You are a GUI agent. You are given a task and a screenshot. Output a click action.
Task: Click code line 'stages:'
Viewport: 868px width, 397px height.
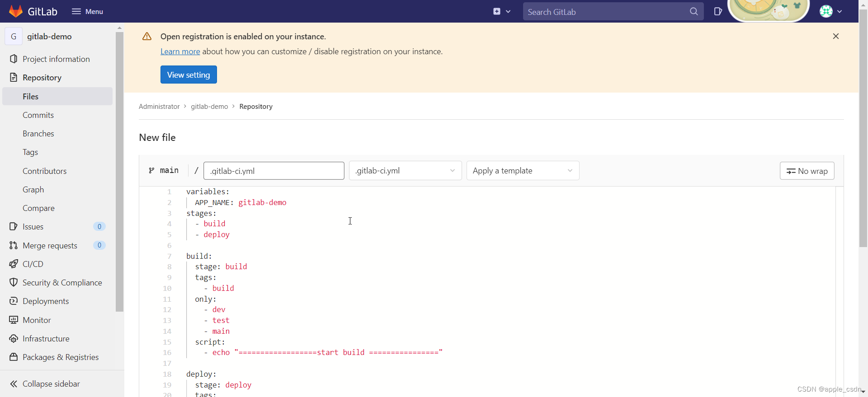(201, 213)
